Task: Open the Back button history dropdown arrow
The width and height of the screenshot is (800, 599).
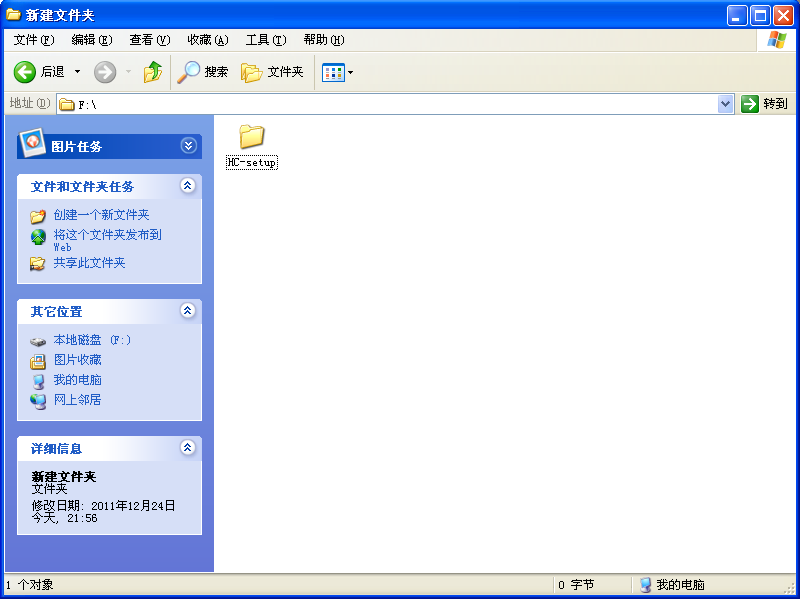Action: pos(78,72)
